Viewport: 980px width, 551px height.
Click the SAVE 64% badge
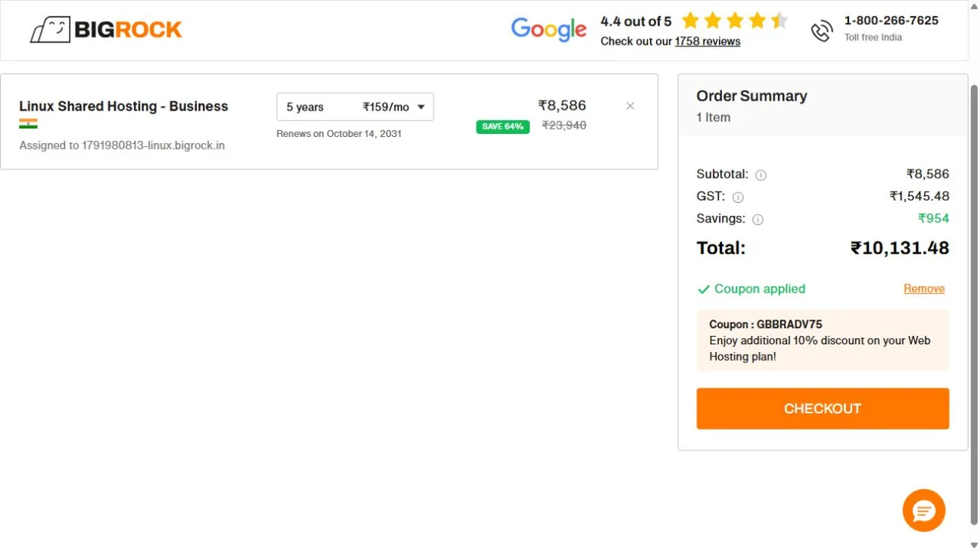click(503, 126)
